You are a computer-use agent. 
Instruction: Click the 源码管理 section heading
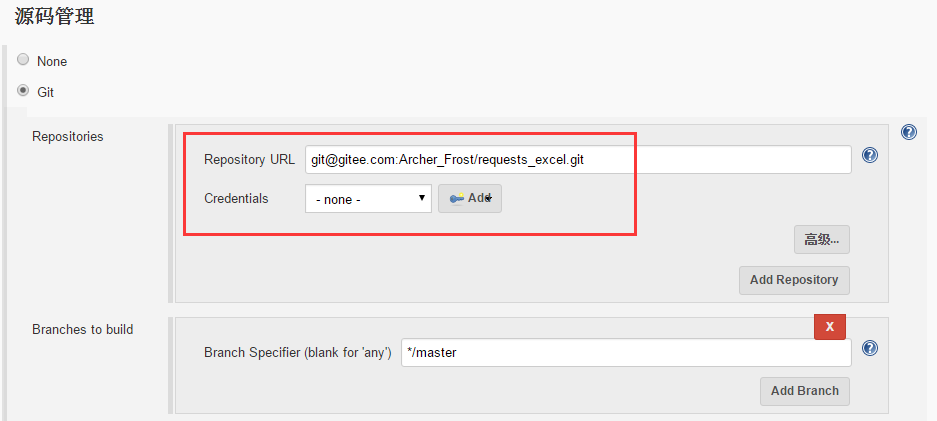[x=54, y=16]
